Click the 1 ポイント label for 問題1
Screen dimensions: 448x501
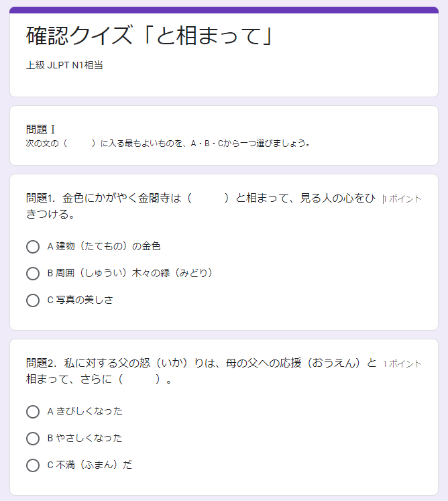pyautogui.click(x=402, y=199)
